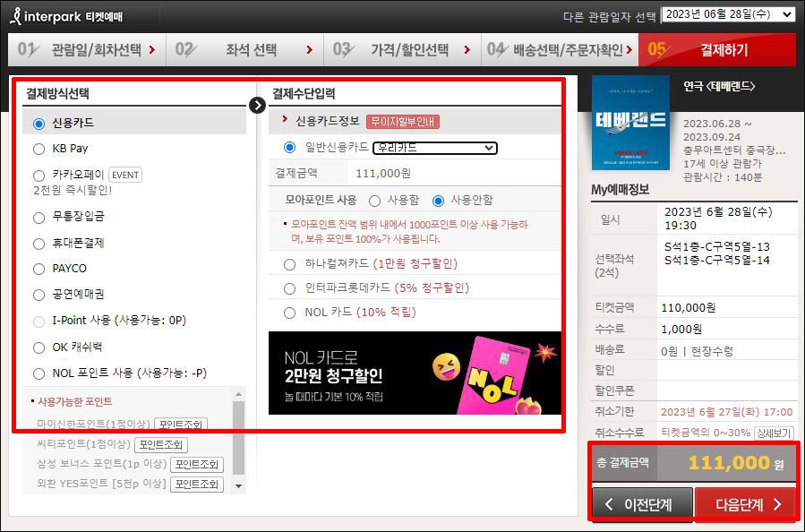805x532 pixels.
Task: Select 공연예매권 payment method
Action: coord(39,295)
